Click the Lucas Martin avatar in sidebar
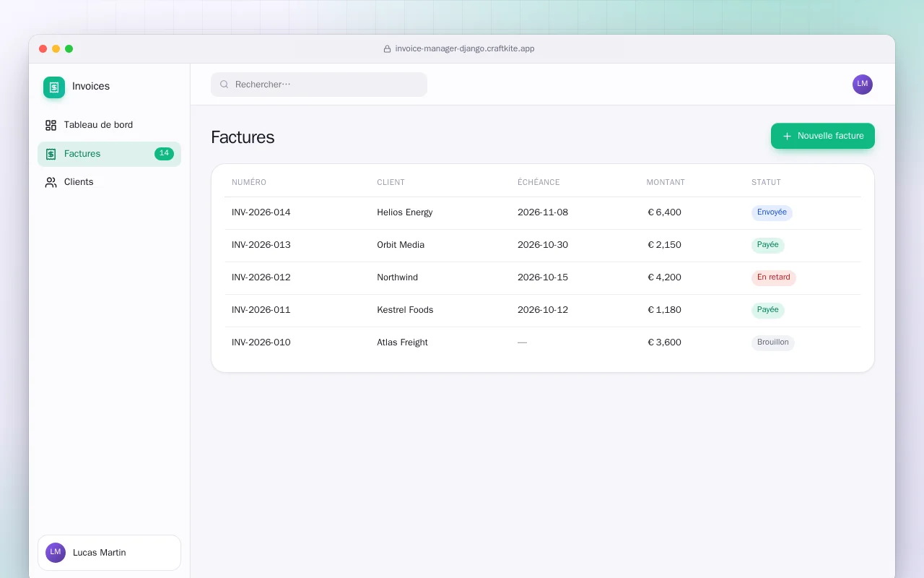The width and height of the screenshot is (924, 578). (x=56, y=553)
